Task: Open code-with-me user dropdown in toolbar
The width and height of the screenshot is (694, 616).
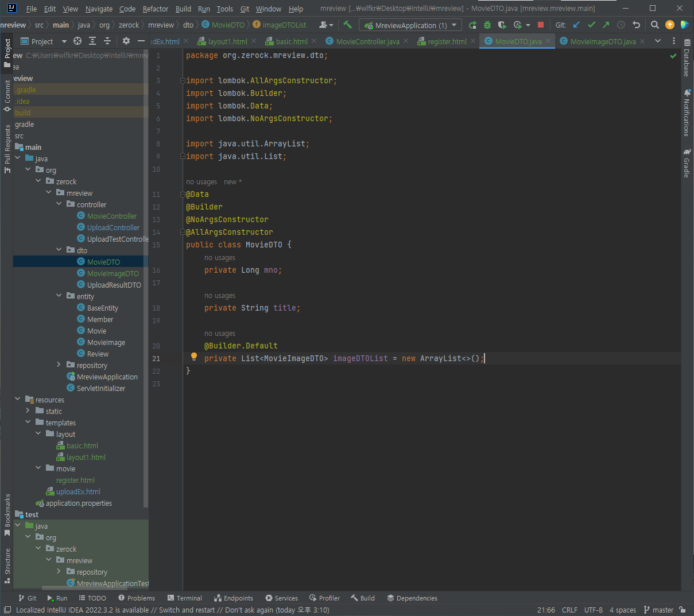Action: [326, 25]
